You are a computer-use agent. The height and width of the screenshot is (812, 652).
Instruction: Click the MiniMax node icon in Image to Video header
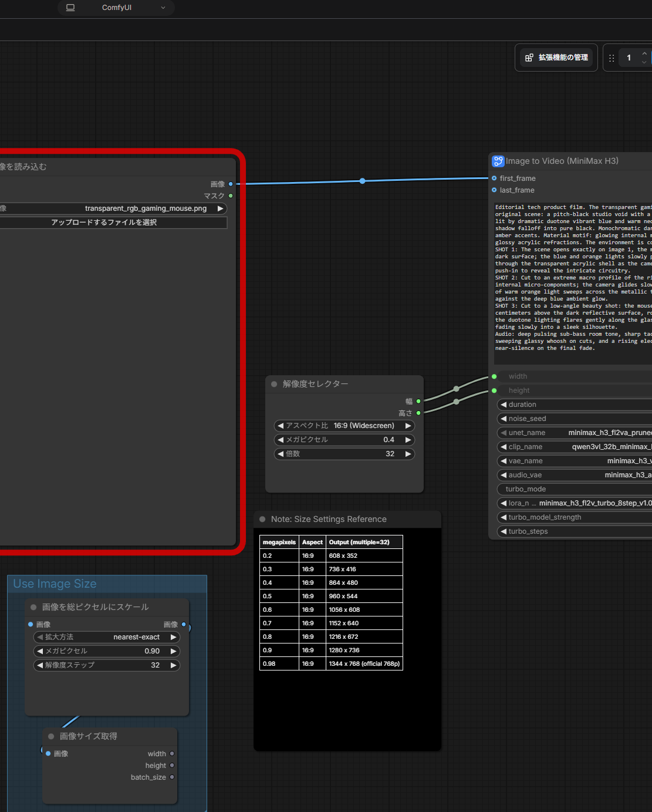(x=498, y=161)
